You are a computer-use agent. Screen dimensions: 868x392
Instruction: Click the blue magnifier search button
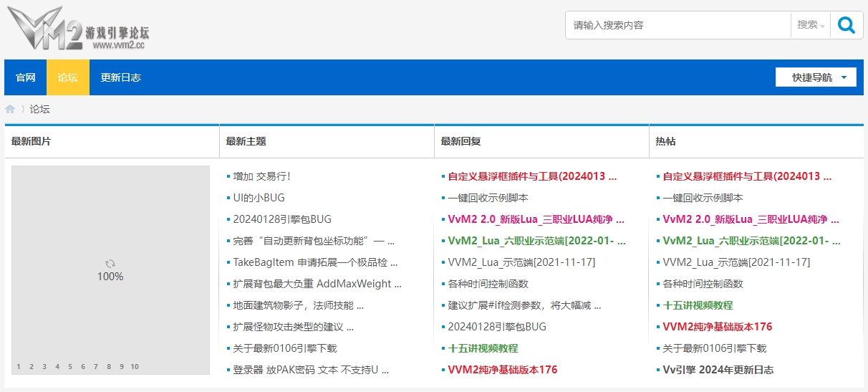click(x=847, y=25)
